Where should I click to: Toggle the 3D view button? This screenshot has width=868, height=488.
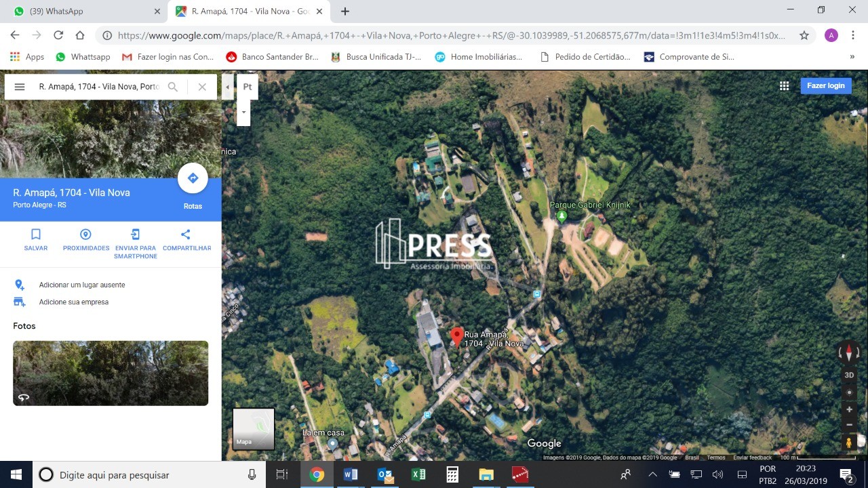849,375
